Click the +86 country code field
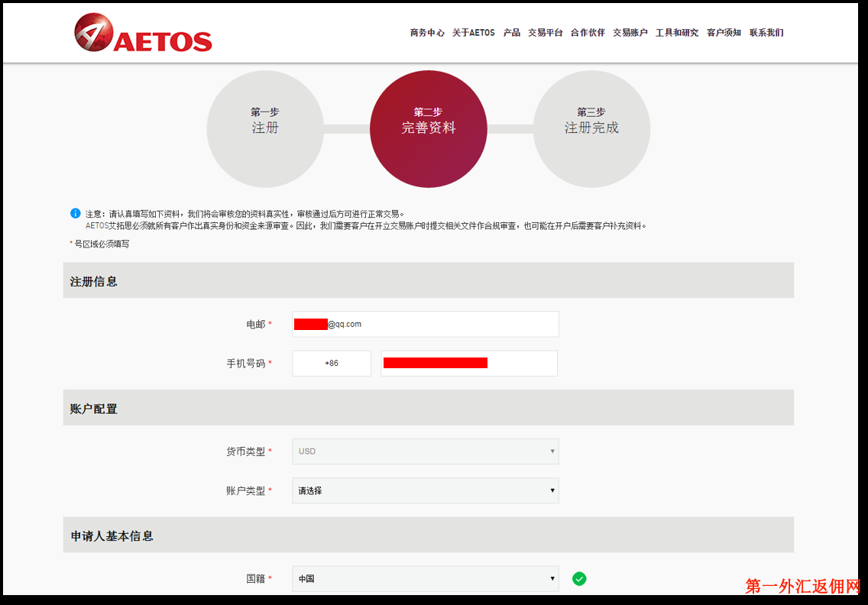Image resolution: width=868 pixels, height=605 pixels. coord(332,363)
